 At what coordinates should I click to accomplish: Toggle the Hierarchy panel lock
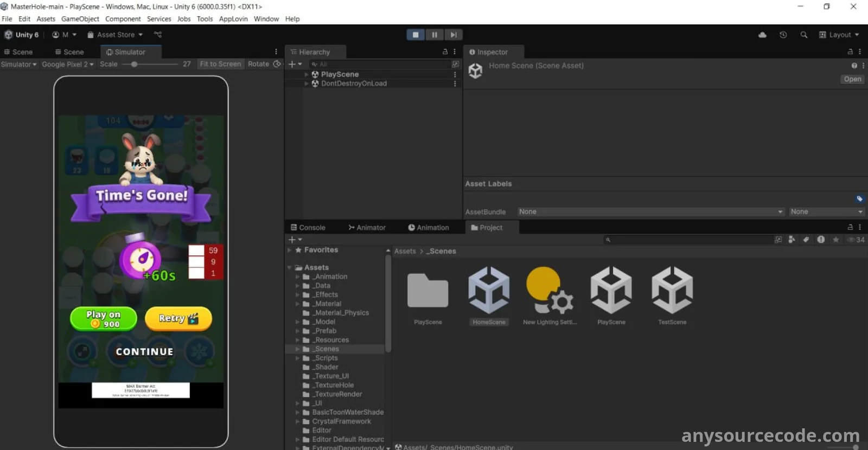(445, 52)
